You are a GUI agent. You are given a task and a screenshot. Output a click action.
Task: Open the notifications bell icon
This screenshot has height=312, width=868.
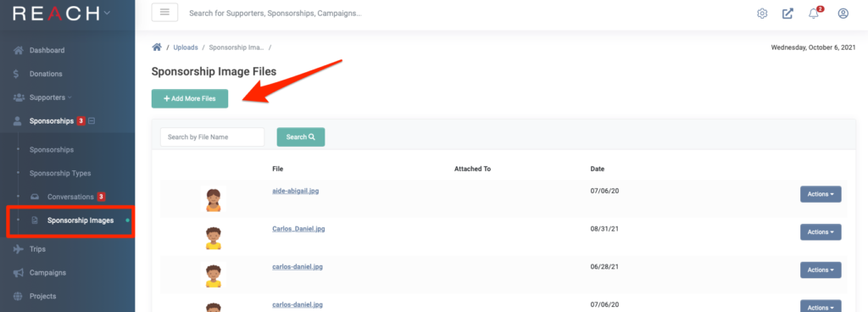pos(814,14)
